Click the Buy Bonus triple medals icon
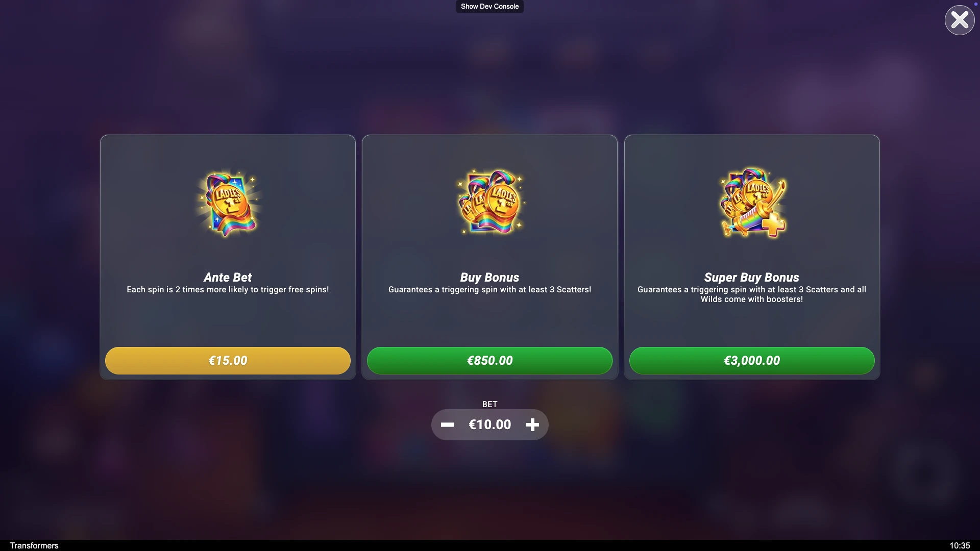The height and width of the screenshot is (551, 980). tap(490, 203)
